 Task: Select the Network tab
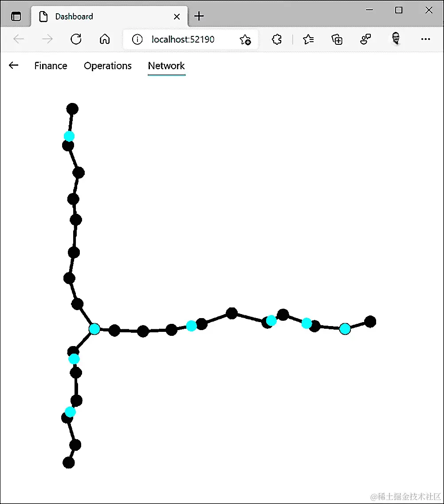[166, 66]
